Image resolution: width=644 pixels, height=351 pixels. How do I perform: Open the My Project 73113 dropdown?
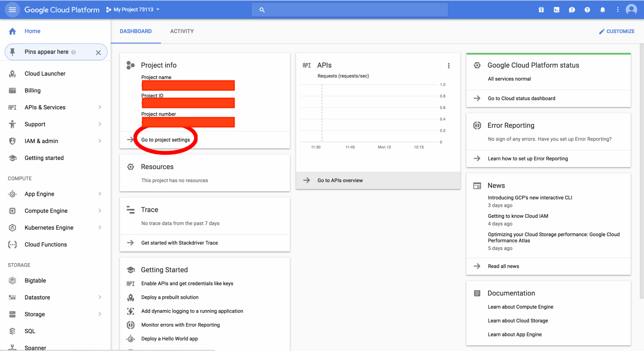pos(133,10)
